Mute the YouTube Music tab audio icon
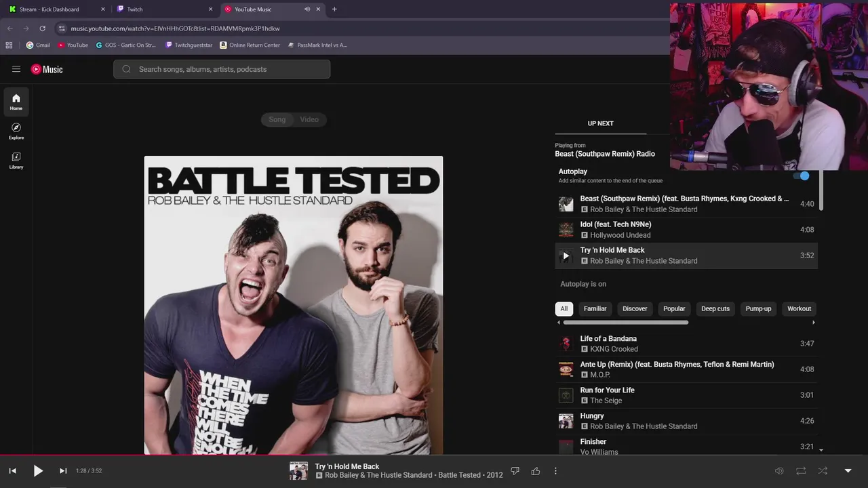This screenshot has height=488, width=868. (307, 9)
